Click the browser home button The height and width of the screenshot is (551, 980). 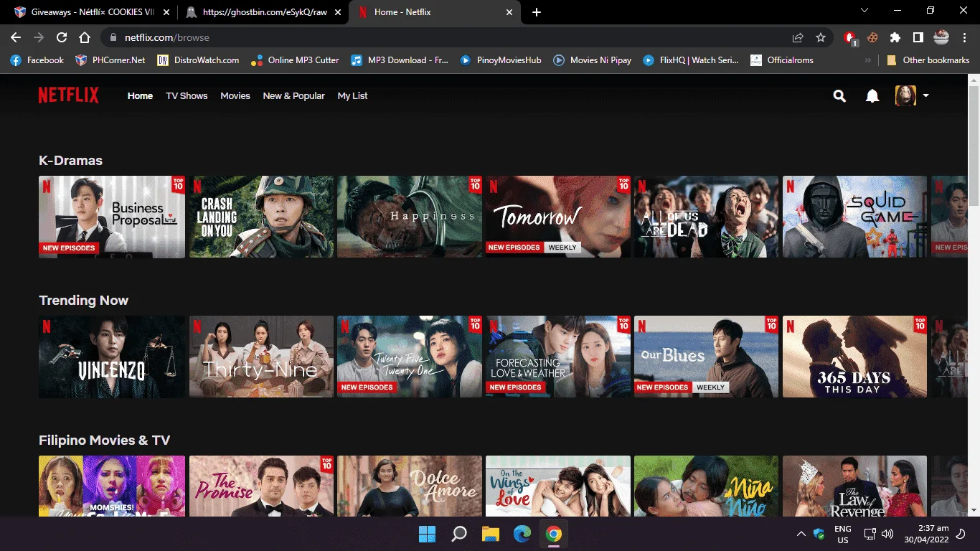pos(85,37)
